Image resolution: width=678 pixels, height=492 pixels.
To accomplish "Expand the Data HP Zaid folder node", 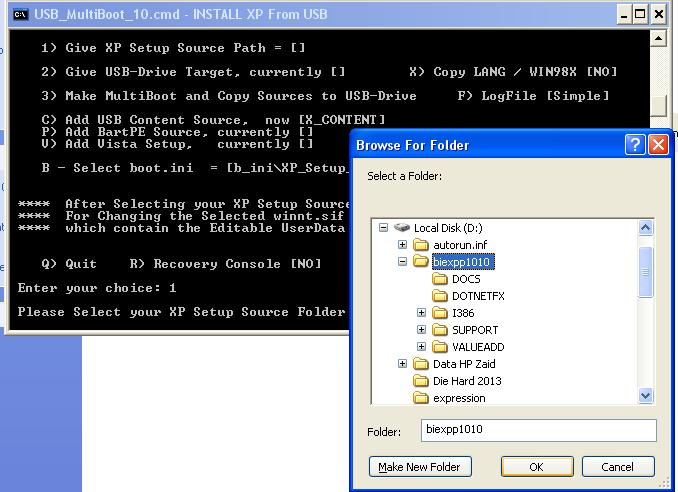I will click(x=402, y=364).
